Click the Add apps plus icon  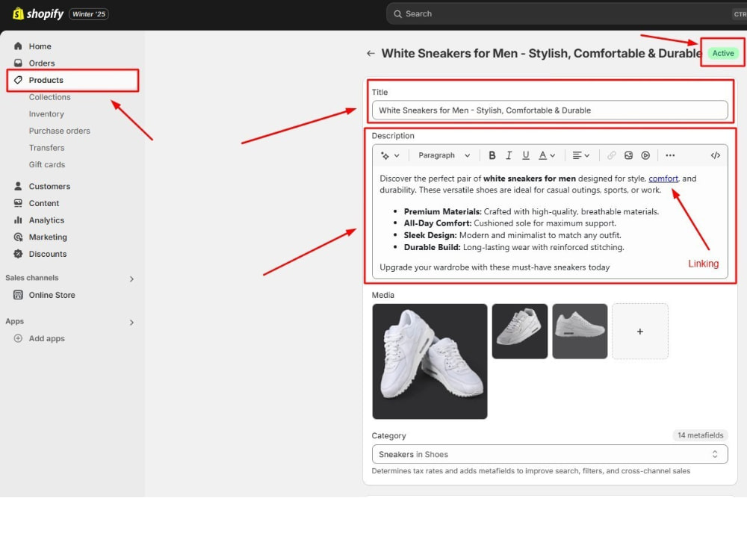(18, 338)
